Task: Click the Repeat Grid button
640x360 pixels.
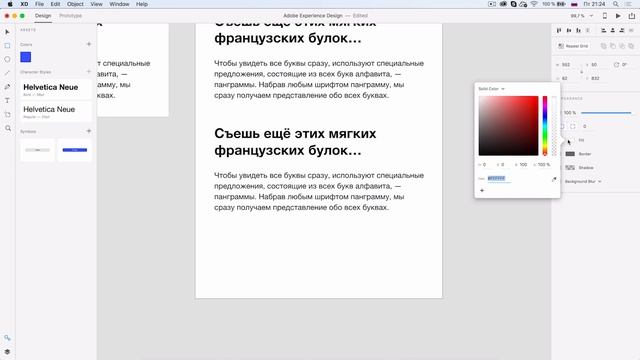Action: click(573, 46)
